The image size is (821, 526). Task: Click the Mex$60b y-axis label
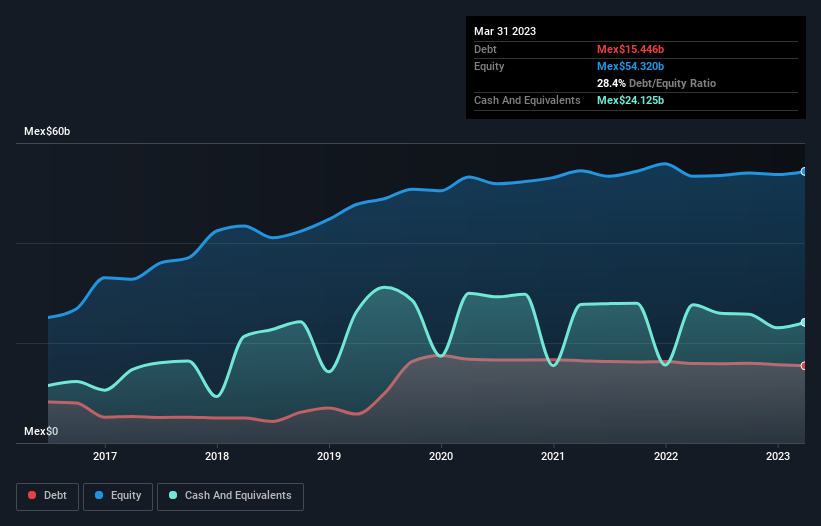pyautogui.click(x=47, y=131)
